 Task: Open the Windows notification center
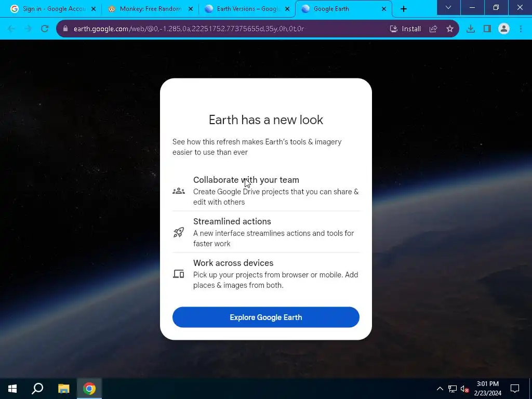pos(515,389)
